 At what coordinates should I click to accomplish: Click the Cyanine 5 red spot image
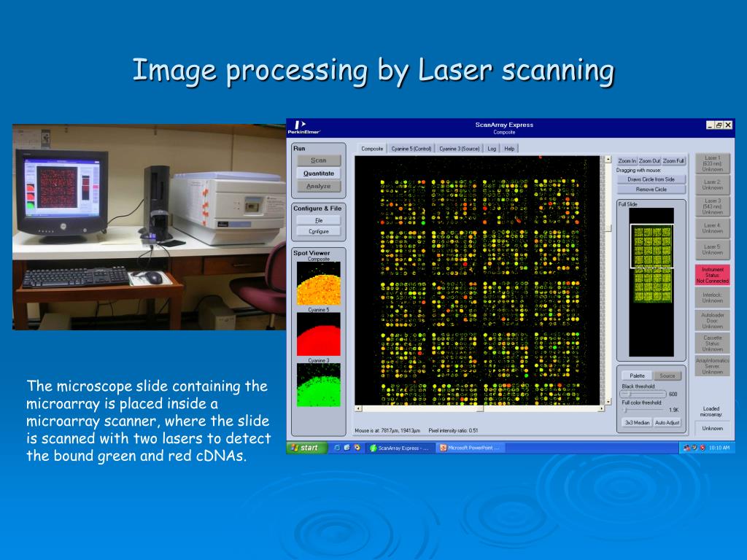pyautogui.click(x=319, y=334)
